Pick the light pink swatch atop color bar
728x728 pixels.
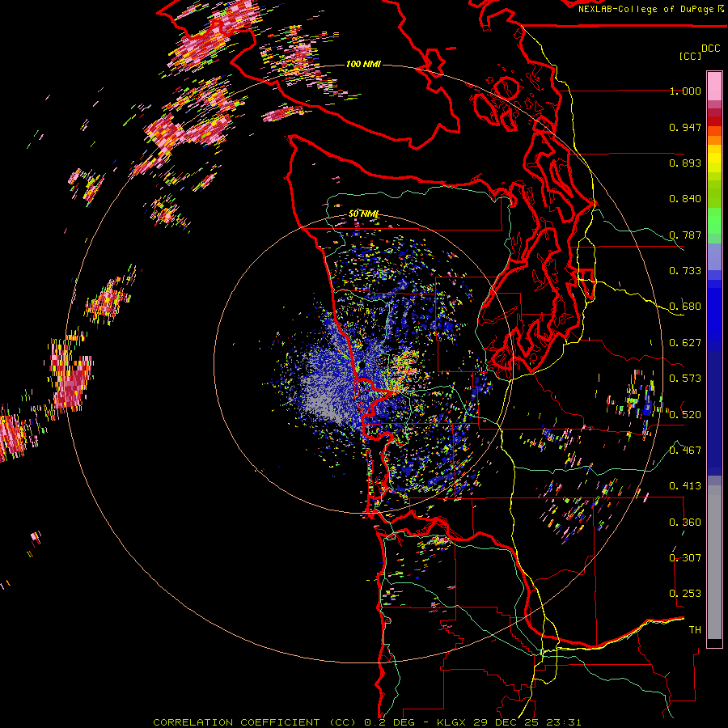click(714, 87)
